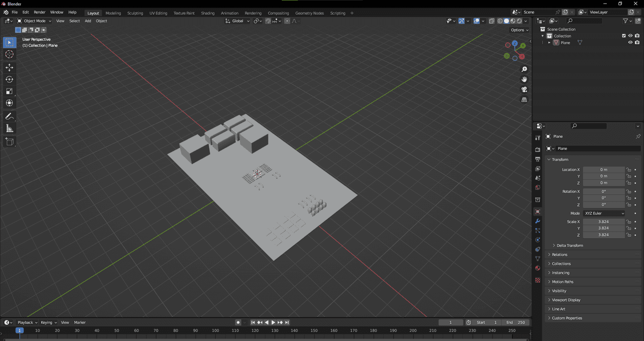Open the Modifier properties wrench tab
644x341 pixels.
[x=537, y=221]
